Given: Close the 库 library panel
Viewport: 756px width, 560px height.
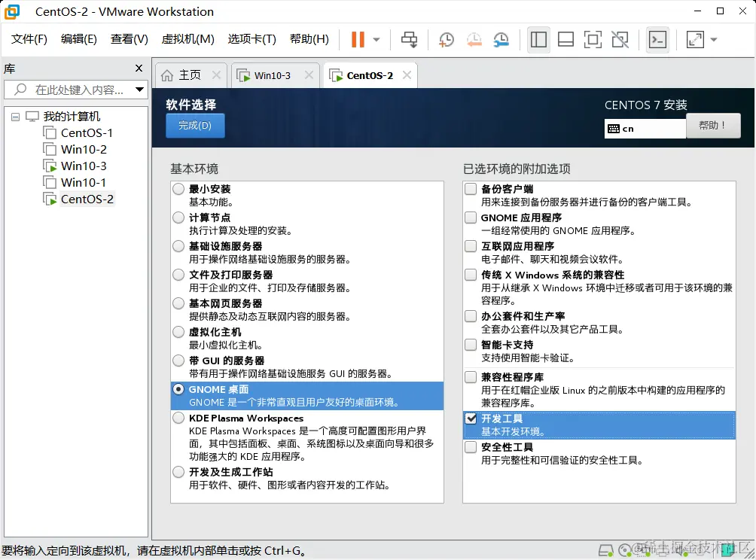Looking at the screenshot, I should click(139, 68).
